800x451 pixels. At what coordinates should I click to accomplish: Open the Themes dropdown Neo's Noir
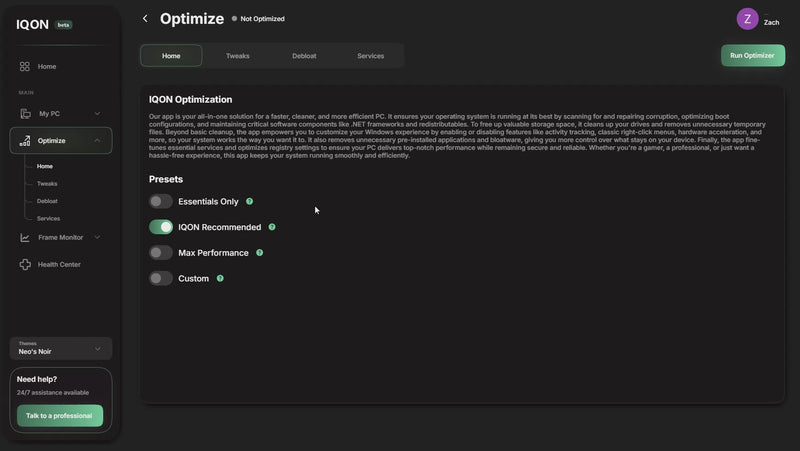[x=61, y=348]
